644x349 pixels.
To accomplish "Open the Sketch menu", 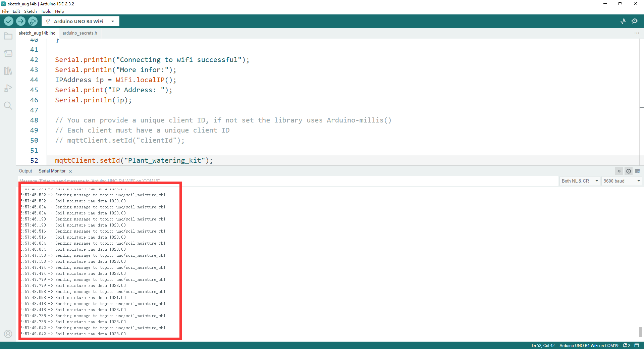I will (30, 11).
